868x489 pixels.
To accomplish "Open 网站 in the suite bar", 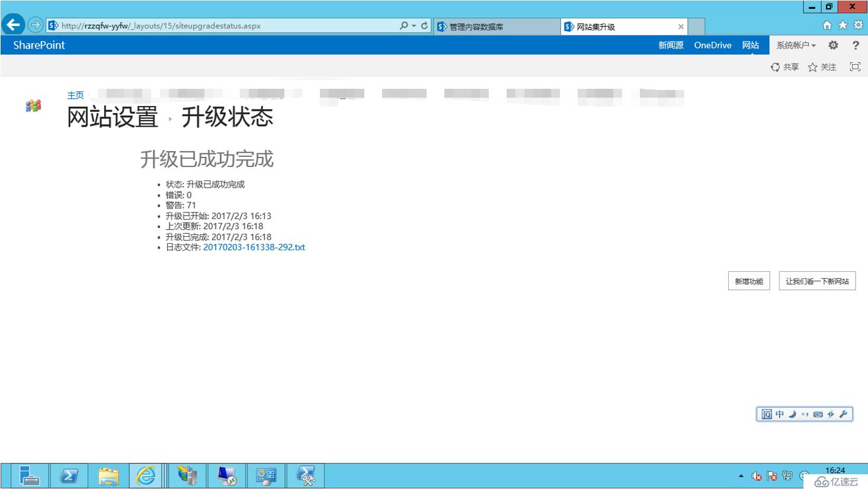I will point(750,45).
